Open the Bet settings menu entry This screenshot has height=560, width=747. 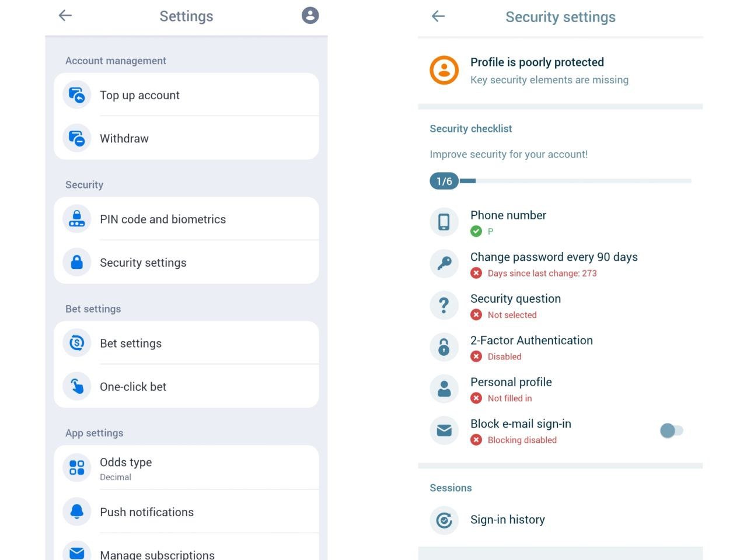pyautogui.click(x=186, y=343)
